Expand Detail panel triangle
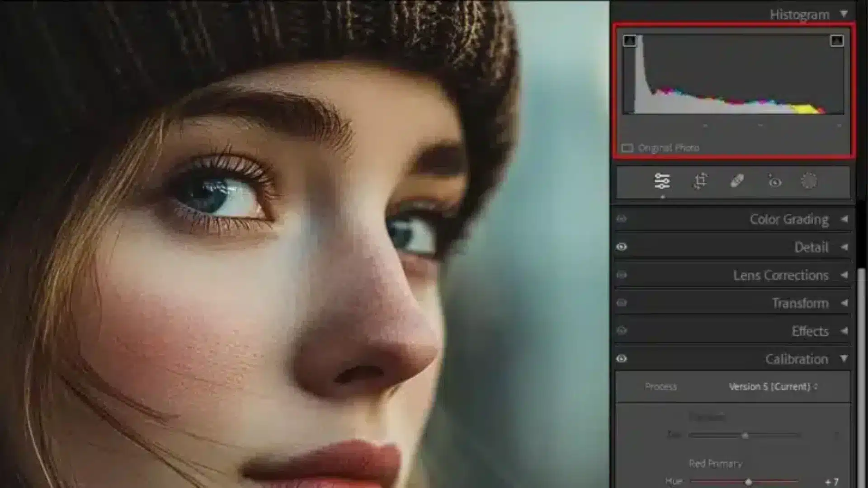The height and width of the screenshot is (488, 868). click(844, 247)
